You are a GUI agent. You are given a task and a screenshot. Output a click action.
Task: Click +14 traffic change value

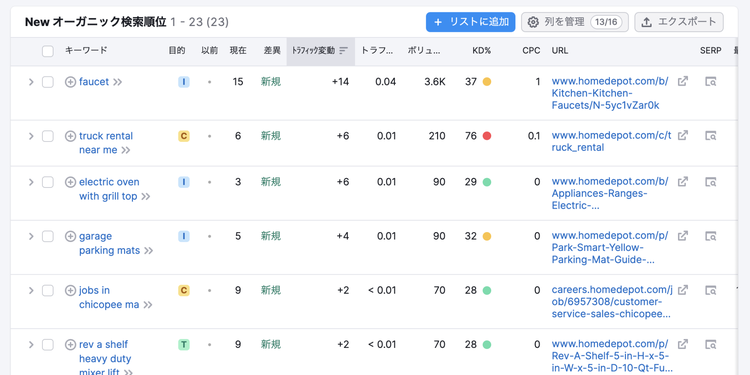coord(341,82)
